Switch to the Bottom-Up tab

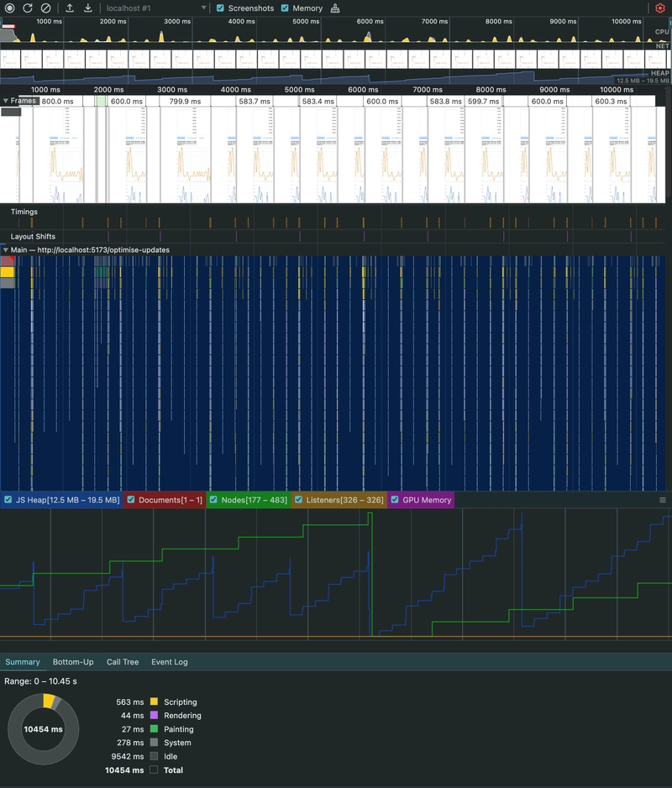(73, 662)
